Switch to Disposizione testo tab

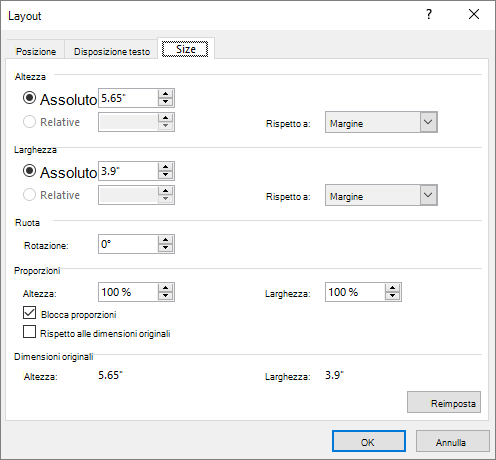point(112,52)
